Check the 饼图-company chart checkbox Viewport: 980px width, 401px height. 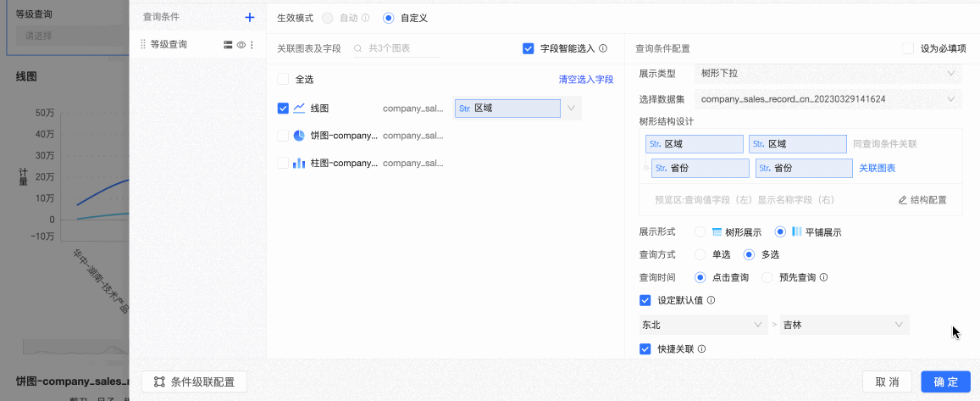point(283,136)
